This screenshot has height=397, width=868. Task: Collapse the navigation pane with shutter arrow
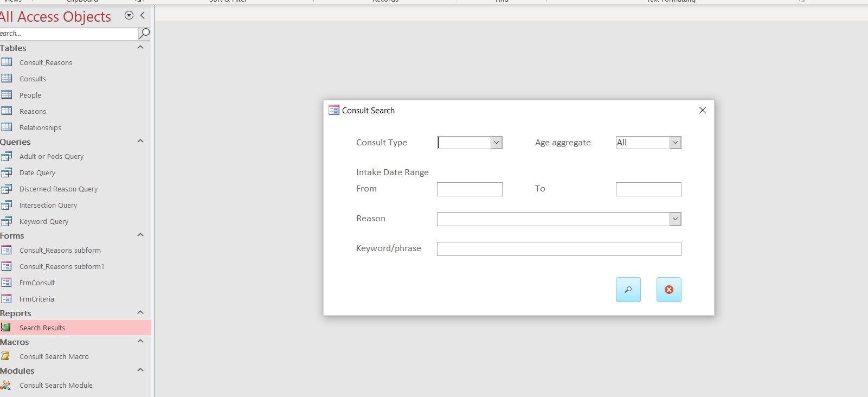pos(143,15)
